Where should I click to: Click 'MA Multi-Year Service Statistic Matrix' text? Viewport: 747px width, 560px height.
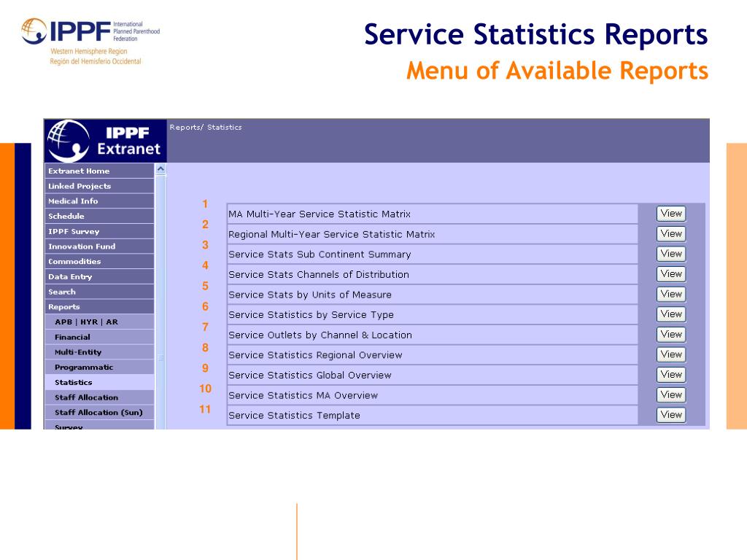(x=320, y=214)
